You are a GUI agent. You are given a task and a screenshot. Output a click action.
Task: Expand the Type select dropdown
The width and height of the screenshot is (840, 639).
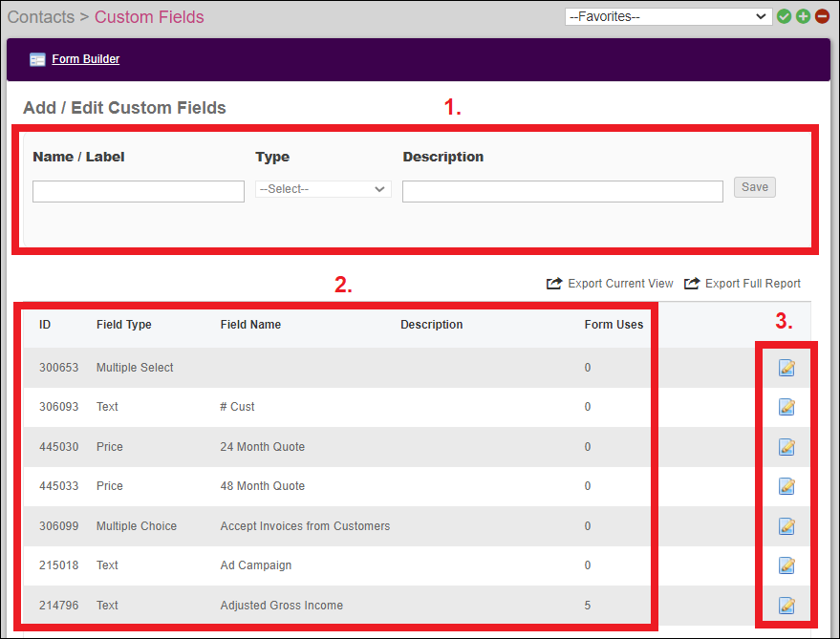tap(323, 189)
